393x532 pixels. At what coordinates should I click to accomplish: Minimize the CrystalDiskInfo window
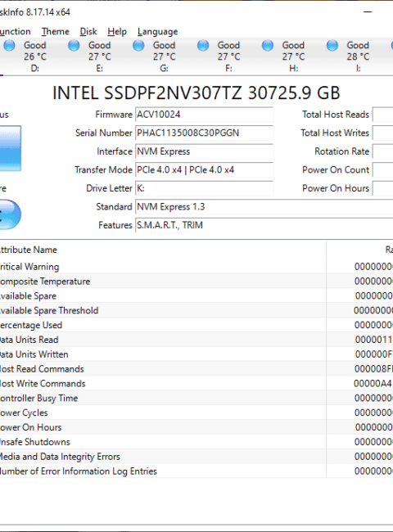pyautogui.click(x=368, y=12)
